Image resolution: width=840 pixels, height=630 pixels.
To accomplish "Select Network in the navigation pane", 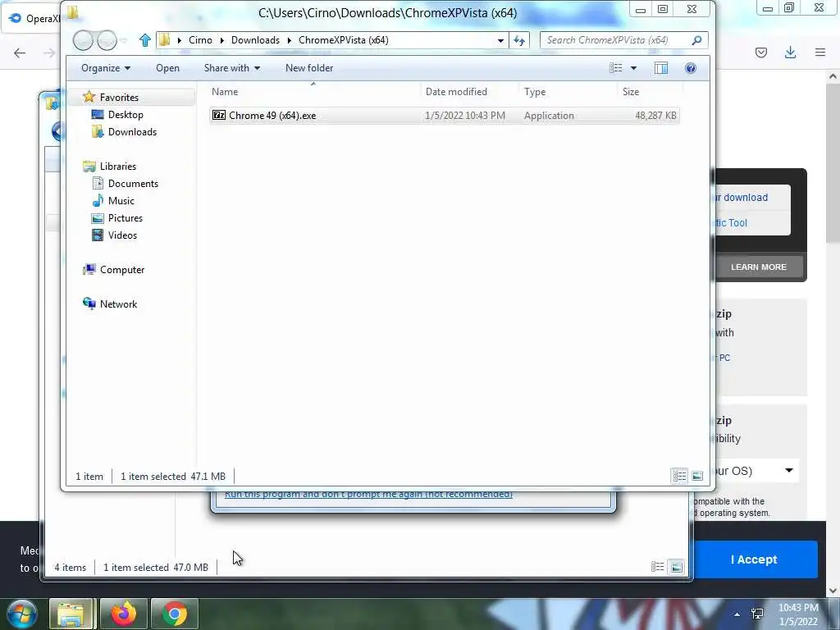I will coord(118,304).
